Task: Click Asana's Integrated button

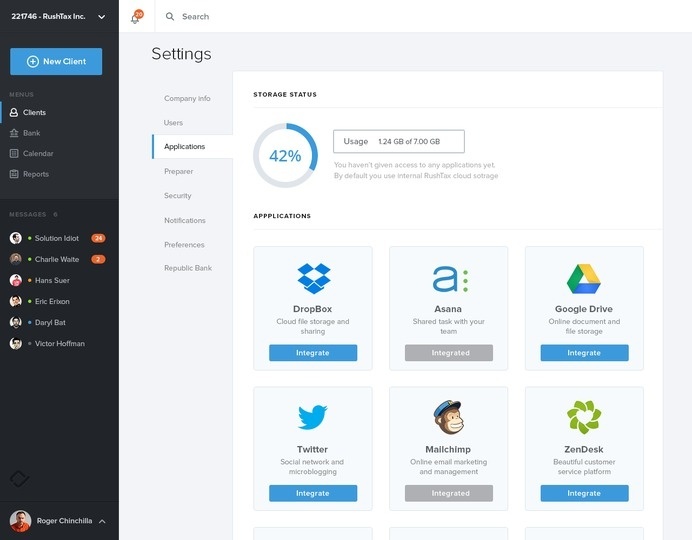Action: click(449, 353)
